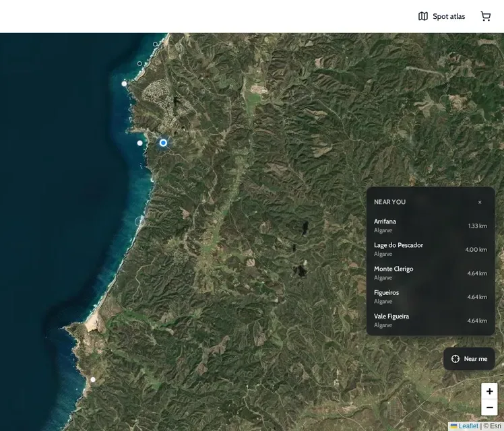The width and height of the screenshot is (504, 431).
Task: Click the white spot marker at the northern headland
Action: tap(124, 84)
